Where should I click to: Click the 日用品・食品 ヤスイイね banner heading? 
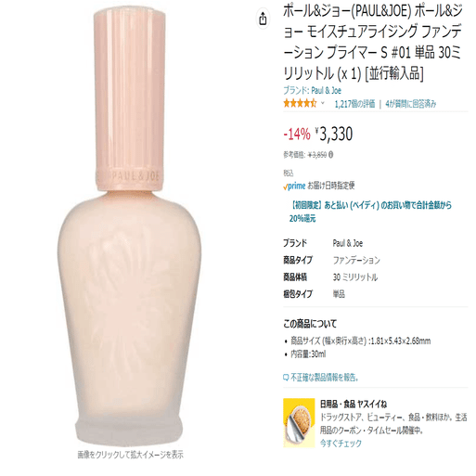354,404
